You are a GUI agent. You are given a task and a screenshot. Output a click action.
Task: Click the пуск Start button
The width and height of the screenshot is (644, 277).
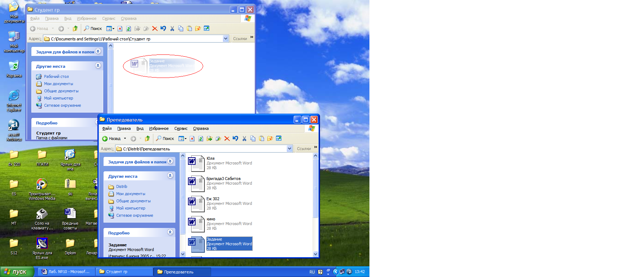(17, 272)
